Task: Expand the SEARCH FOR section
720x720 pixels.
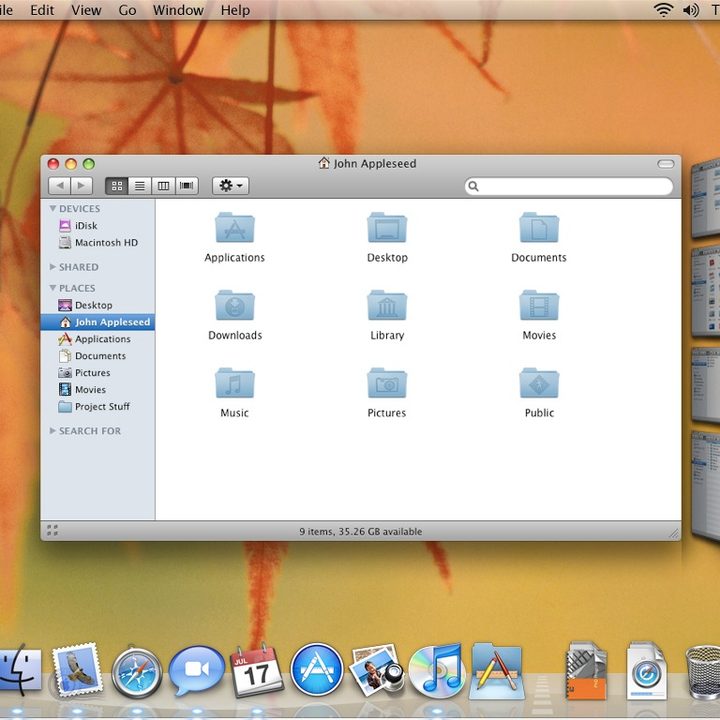Action: pyautogui.click(x=53, y=431)
